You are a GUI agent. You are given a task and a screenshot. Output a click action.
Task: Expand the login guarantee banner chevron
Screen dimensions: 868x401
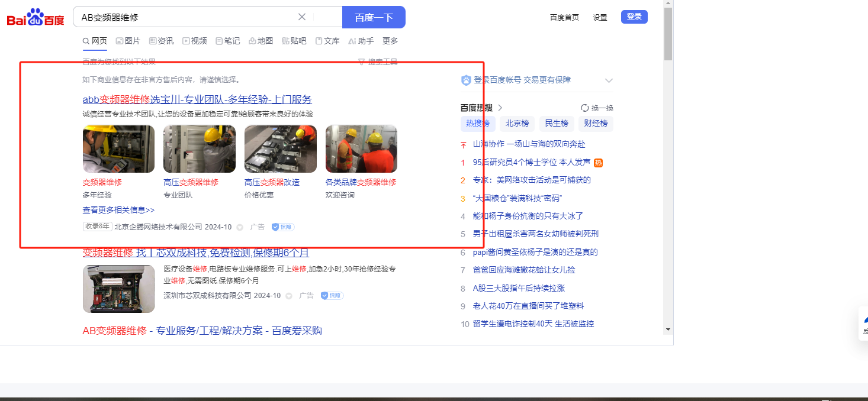point(609,80)
